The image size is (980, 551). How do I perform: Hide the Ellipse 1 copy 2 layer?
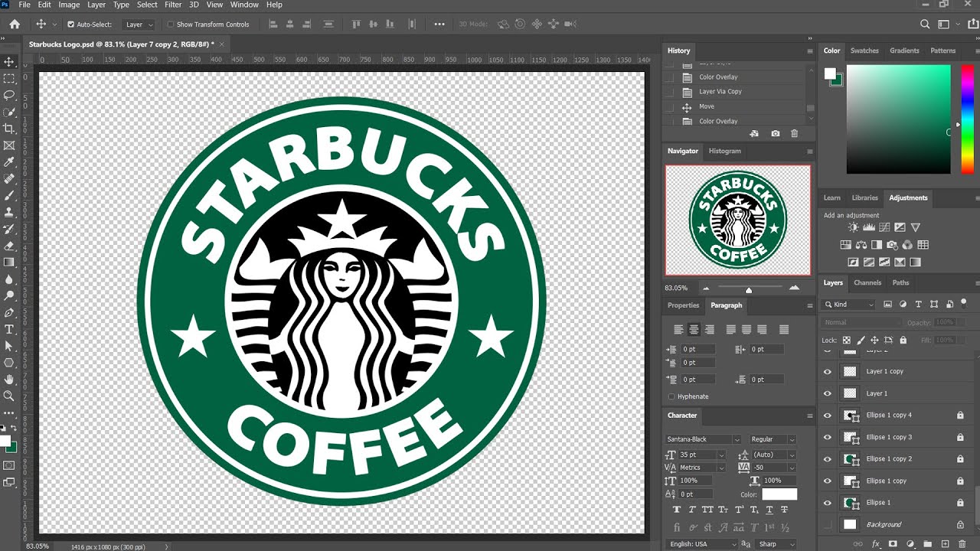(827, 459)
